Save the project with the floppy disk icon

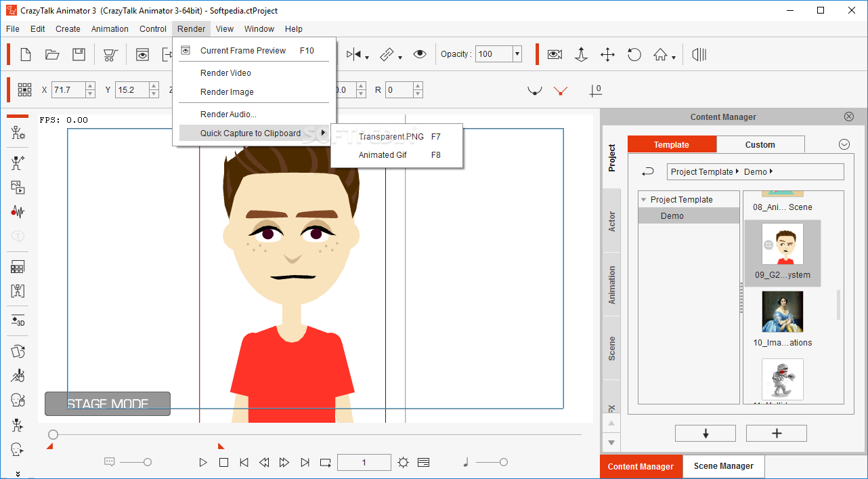(79, 54)
